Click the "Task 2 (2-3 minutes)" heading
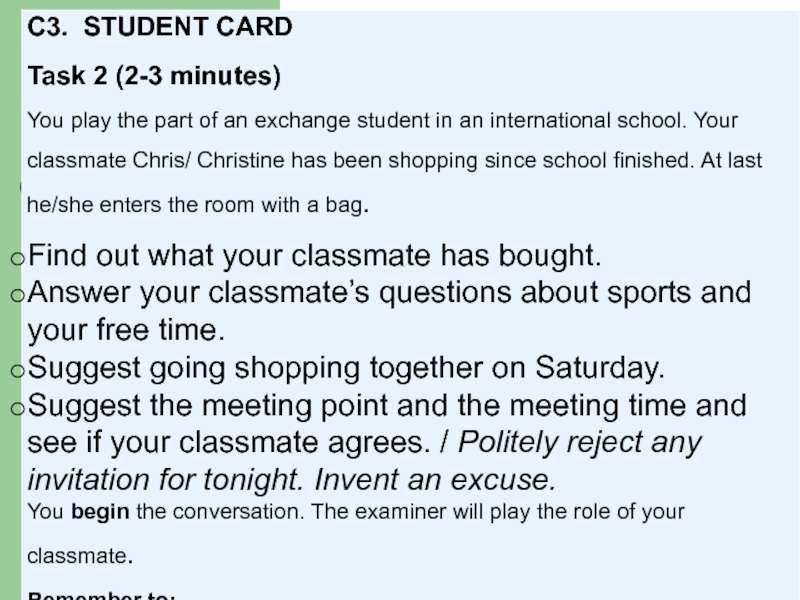 pos(154,76)
